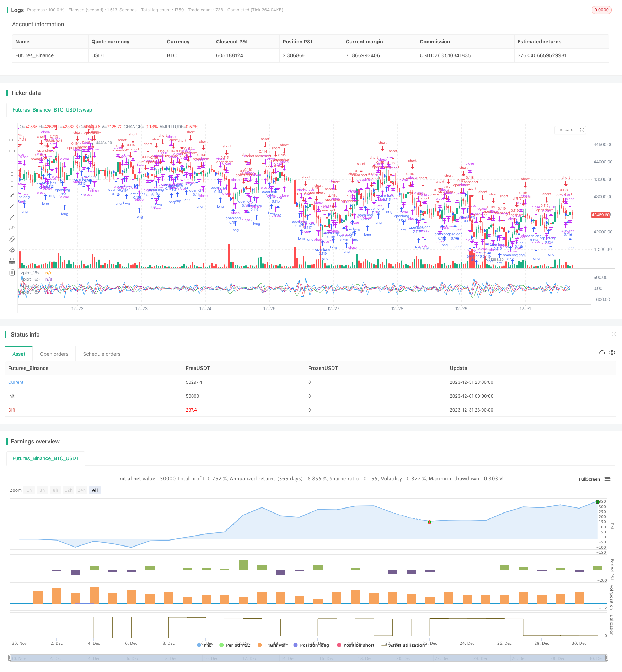Select the Fibonacci retracement lines tool
This screenshot has height=672, width=622.
tap(12, 261)
